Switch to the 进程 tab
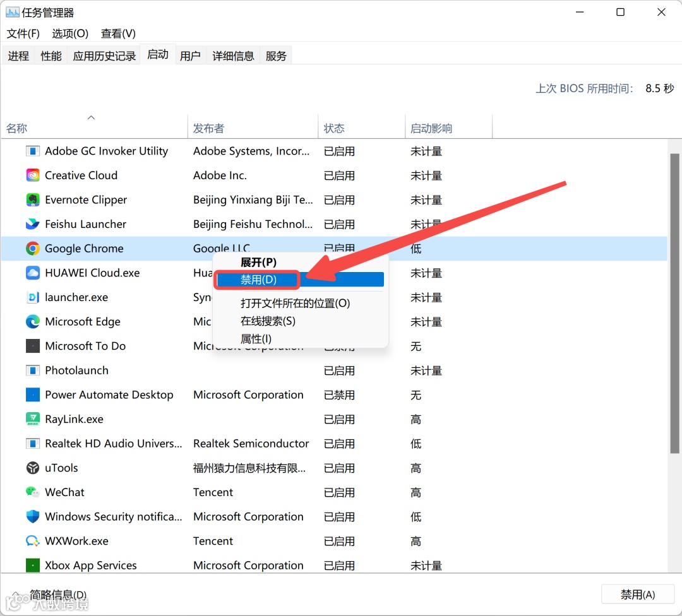Viewport: 682px width, 616px height. (18, 56)
